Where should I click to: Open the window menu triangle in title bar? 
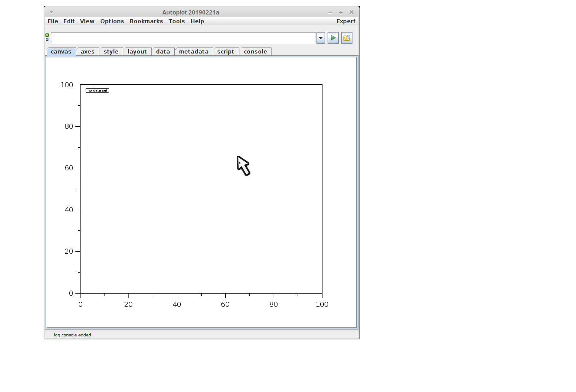[51, 12]
